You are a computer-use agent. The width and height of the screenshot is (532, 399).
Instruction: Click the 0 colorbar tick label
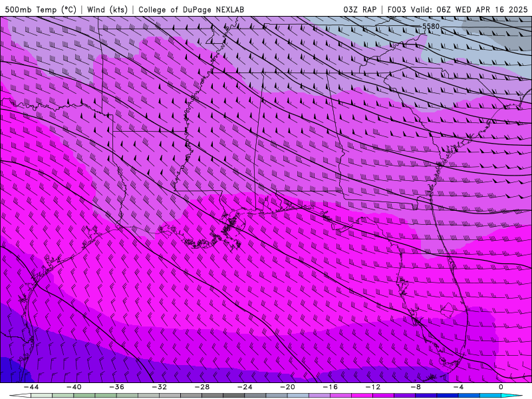(x=501, y=387)
